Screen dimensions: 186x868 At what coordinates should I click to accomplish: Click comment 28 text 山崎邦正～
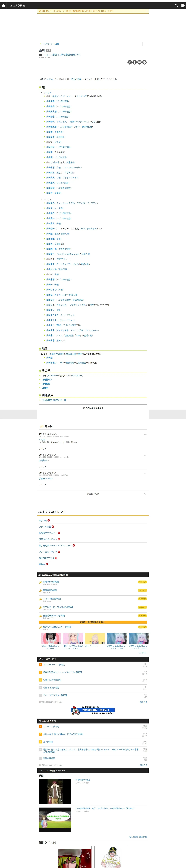point(44,461)
